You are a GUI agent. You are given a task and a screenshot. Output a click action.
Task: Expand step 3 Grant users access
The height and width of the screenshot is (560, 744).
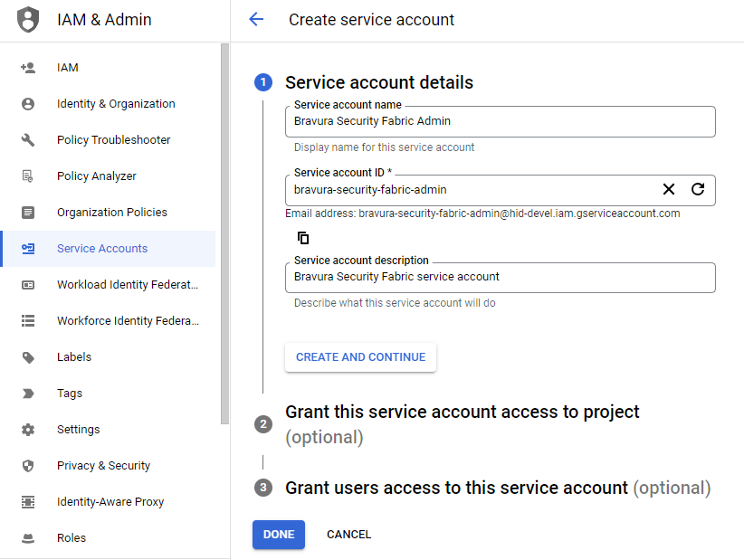[x=456, y=488]
